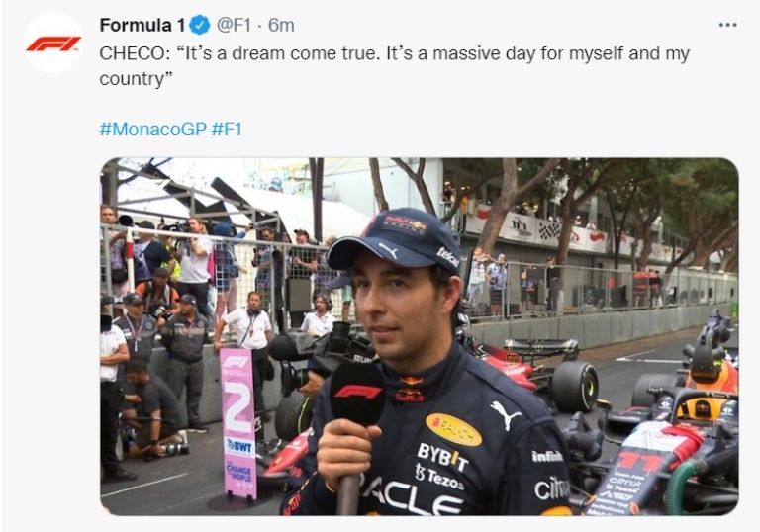Open the Formula 1 profile avatar

[53, 43]
